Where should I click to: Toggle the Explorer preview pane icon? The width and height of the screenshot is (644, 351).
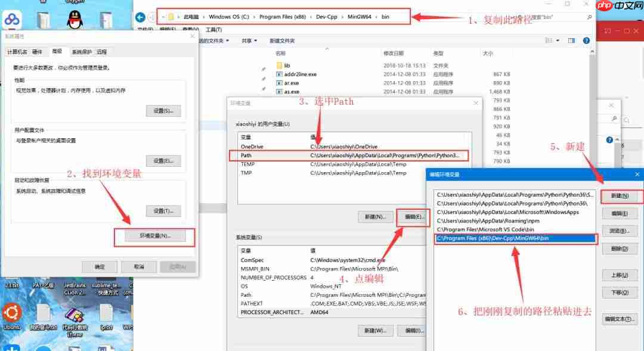pos(571,41)
